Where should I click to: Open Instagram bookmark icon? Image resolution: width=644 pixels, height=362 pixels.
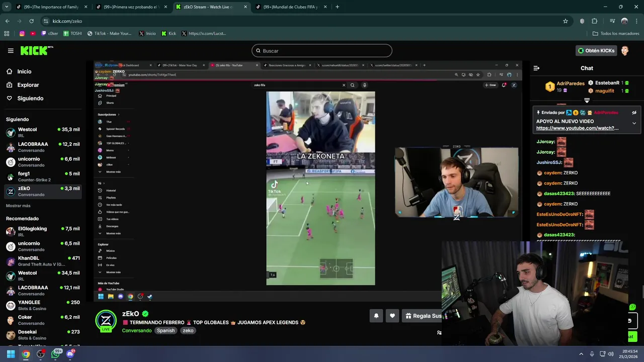[x=22, y=34]
